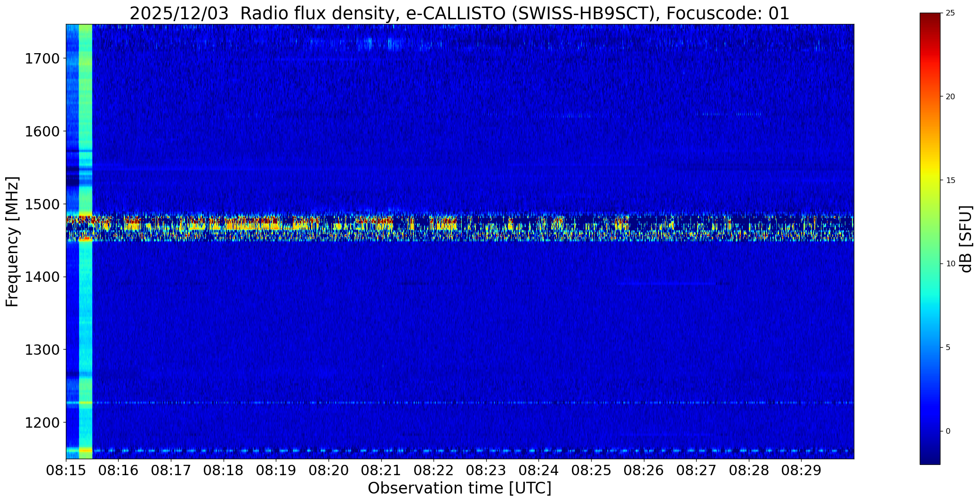Click the bright green vertical calibration stripe

click(x=85, y=241)
